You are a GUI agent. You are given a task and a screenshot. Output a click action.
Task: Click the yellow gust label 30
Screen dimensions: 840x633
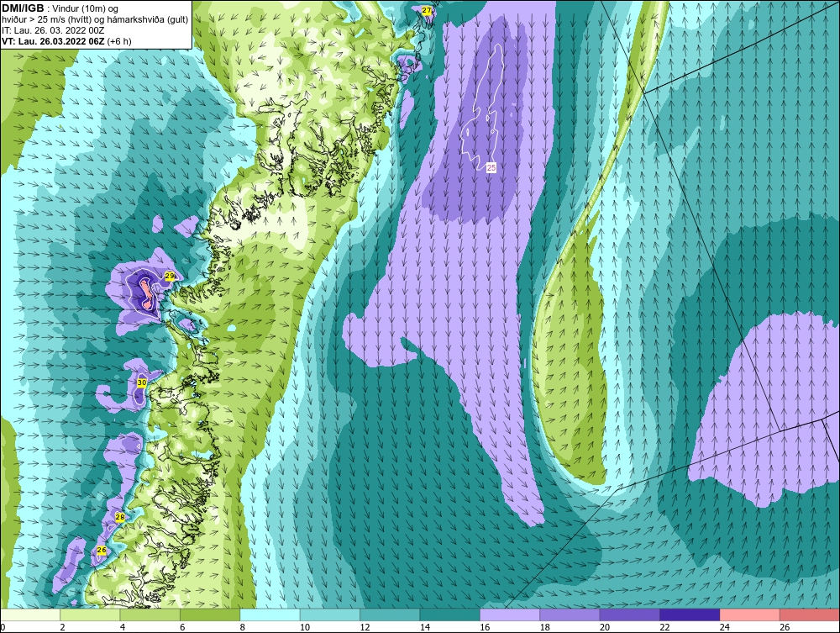[x=141, y=382]
